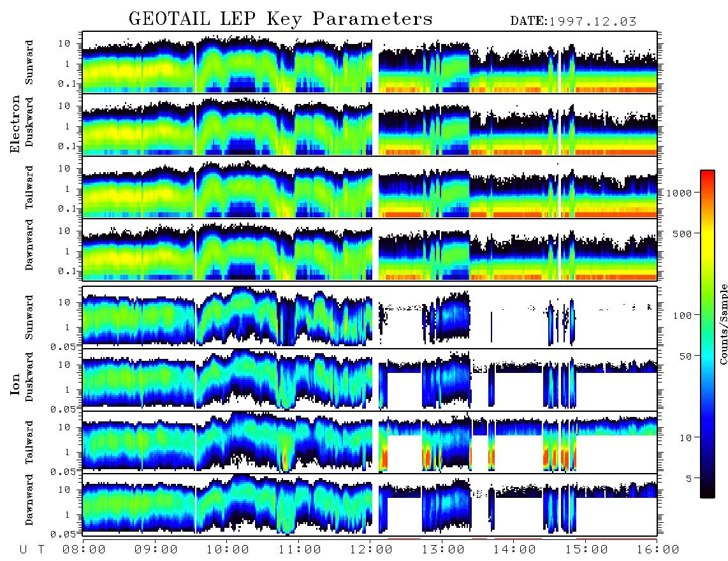Click the Ion Duskward spectrogram panel
Screen dimensions: 728x561
point(370,379)
